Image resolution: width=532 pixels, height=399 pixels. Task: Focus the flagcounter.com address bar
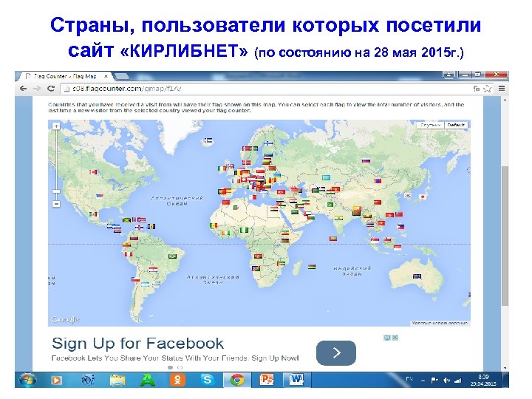coord(266,89)
